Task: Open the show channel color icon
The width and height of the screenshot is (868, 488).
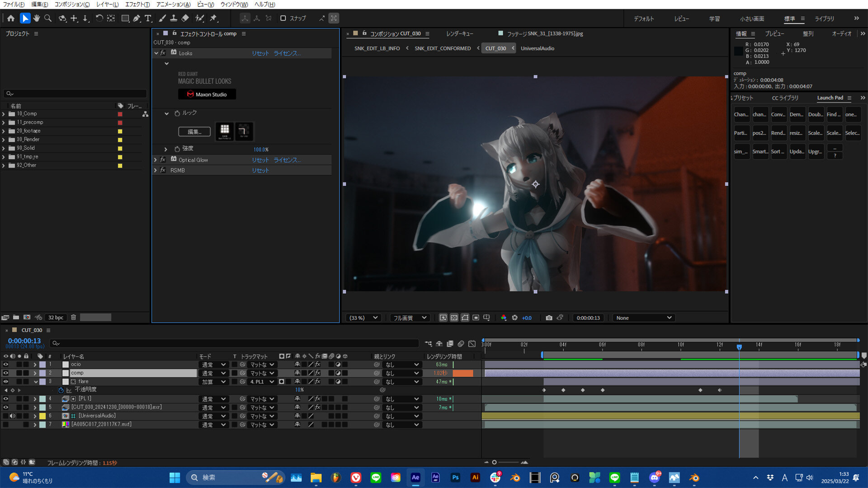Action: tap(504, 318)
